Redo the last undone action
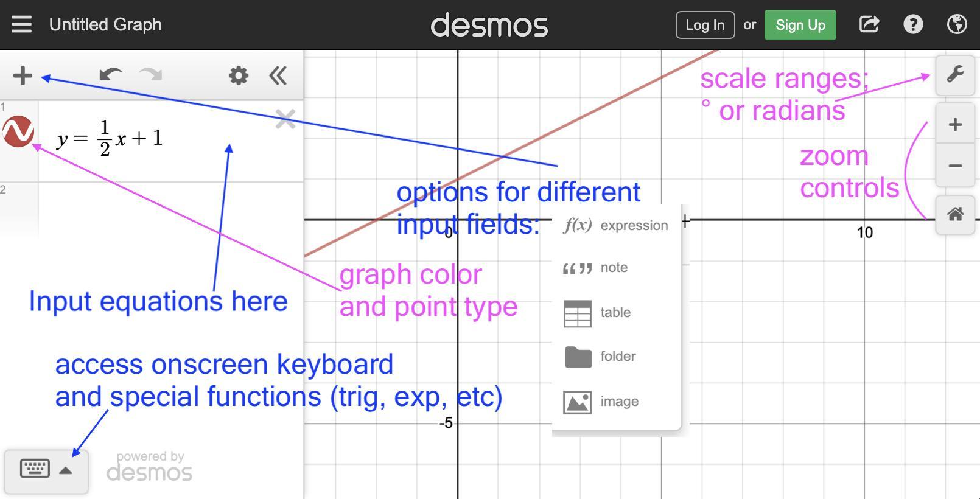980x499 pixels. click(x=150, y=75)
